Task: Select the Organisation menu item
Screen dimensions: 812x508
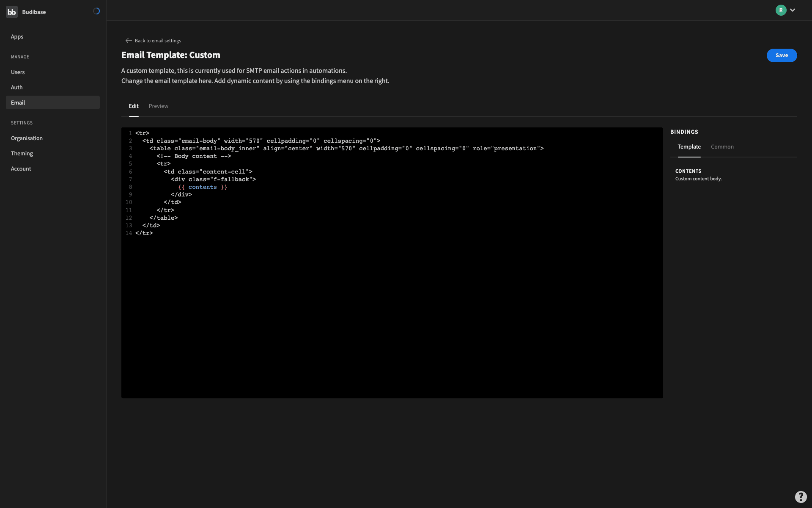Action: pos(27,139)
